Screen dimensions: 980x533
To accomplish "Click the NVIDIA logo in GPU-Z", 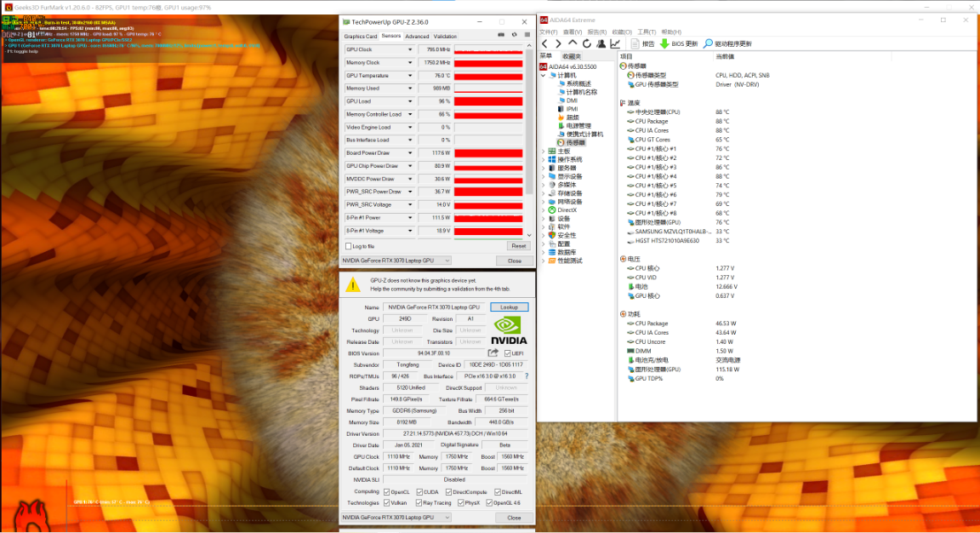I will pos(508,330).
